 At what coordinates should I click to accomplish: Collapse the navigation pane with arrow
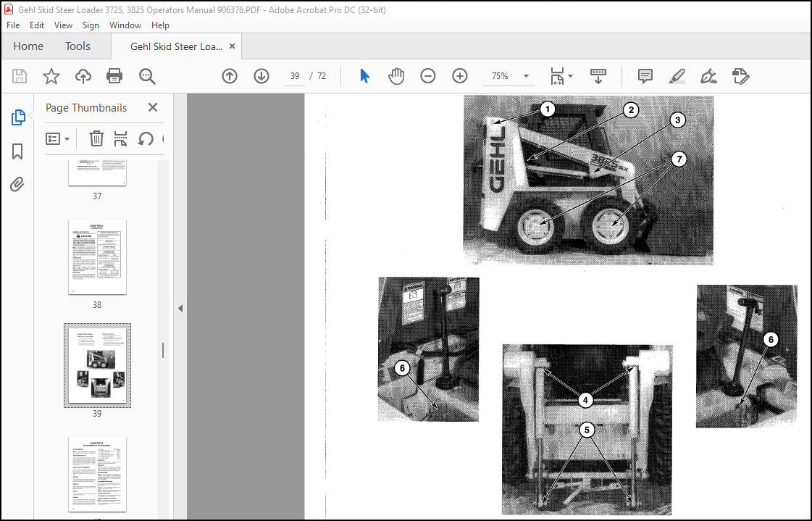click(180, 308)
